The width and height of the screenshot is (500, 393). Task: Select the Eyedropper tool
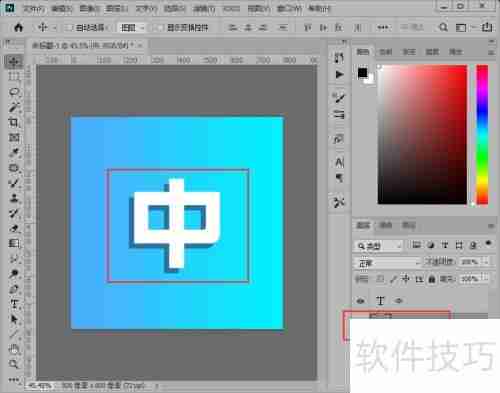pyautogui.click(x=14, y=153)
